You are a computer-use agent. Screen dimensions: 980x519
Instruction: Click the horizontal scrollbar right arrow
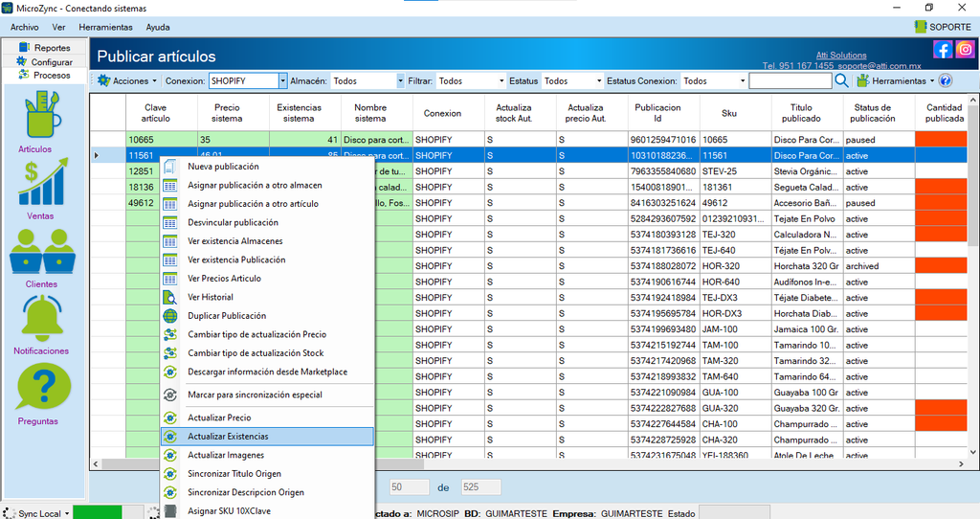[x=961, y=464]
